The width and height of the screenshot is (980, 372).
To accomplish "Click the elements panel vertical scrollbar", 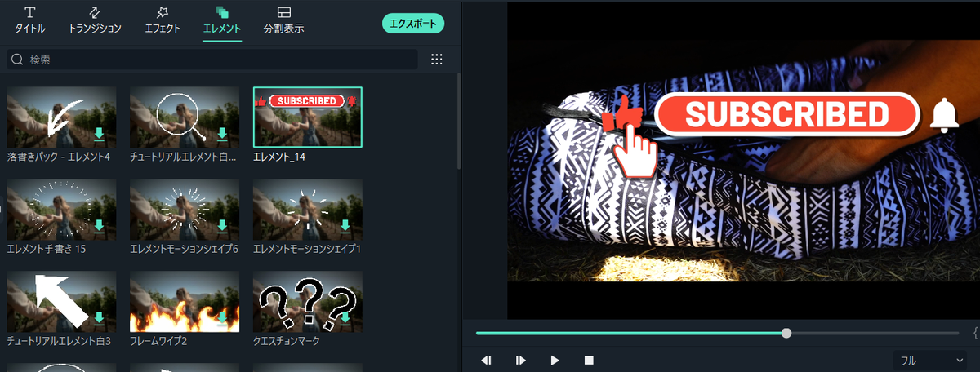I will [x=458, y=122].
